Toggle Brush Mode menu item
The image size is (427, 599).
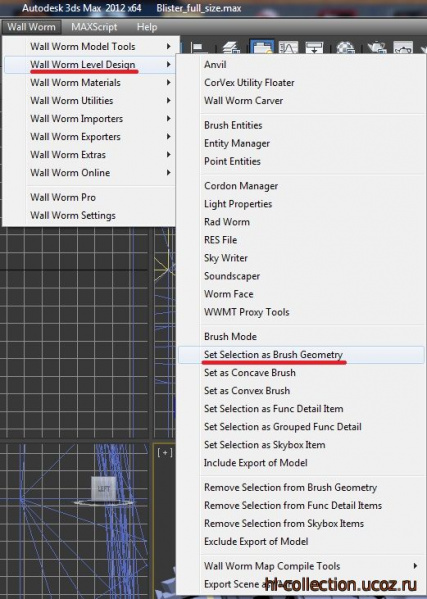[x=230, y=337]
